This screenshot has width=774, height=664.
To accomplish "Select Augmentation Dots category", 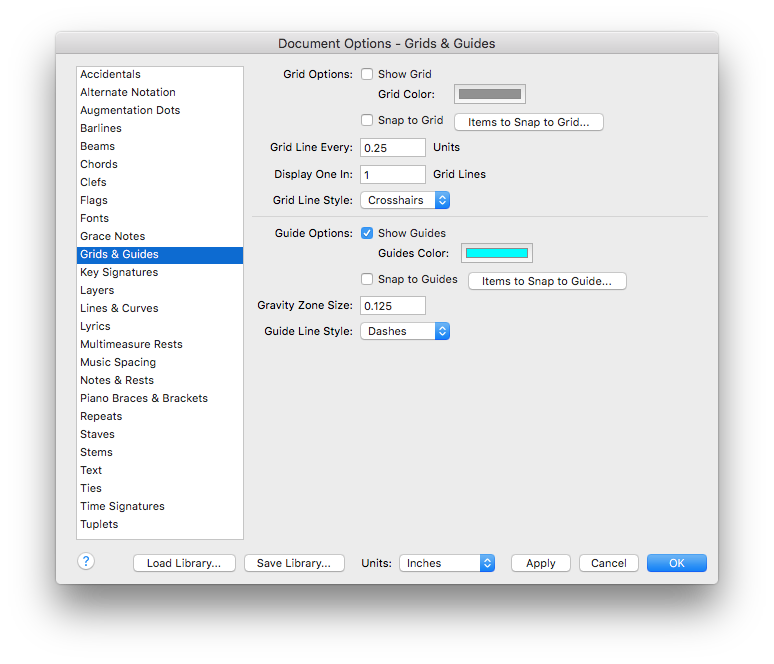I will [x=159, y=110].
